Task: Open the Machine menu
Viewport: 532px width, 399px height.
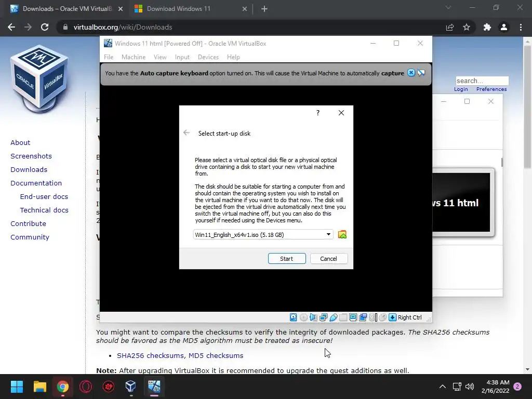Action: pyautogui.click(x=134, y=57)
